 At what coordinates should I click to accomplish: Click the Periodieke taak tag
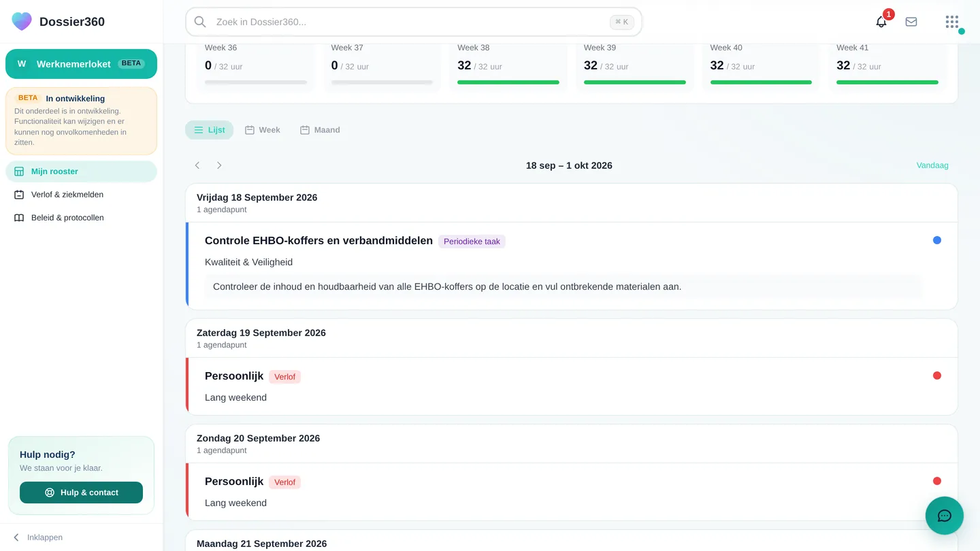point(472,241)
